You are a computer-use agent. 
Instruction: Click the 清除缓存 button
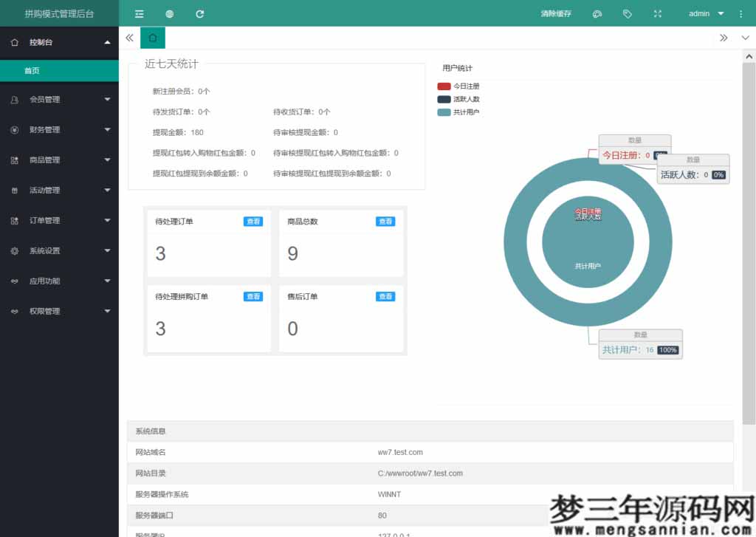555,13
